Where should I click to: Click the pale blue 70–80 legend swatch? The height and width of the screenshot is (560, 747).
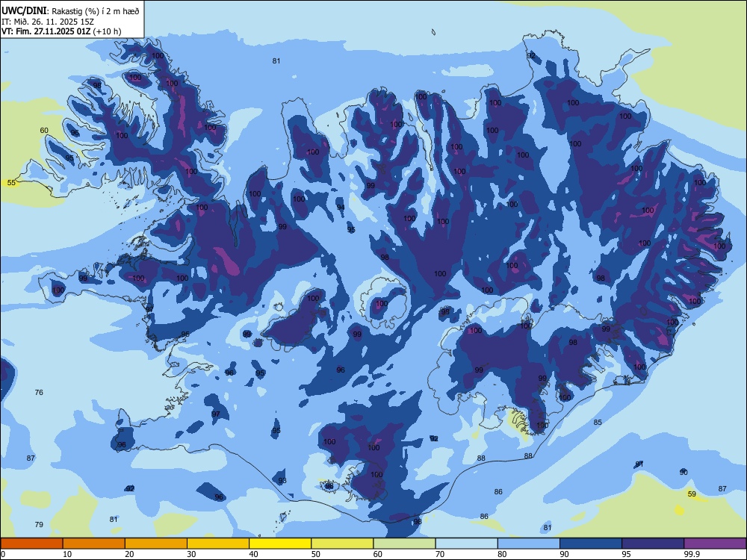click(466, 544)
